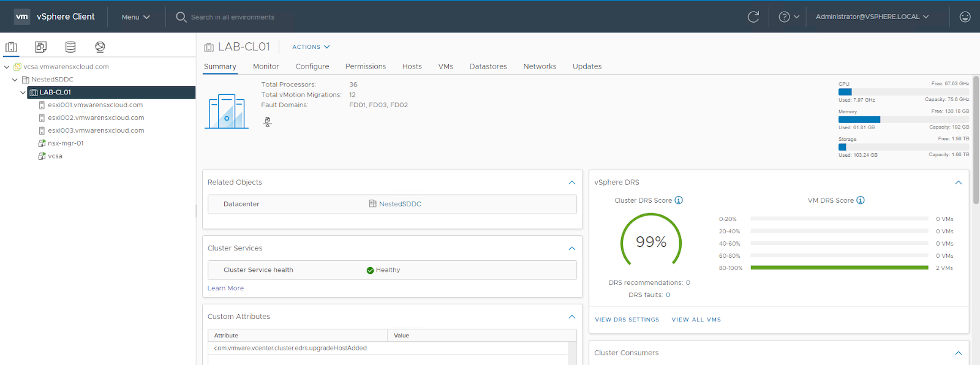
Task: Open Hosts and Clusters inventory view
Action: point(11,47)
